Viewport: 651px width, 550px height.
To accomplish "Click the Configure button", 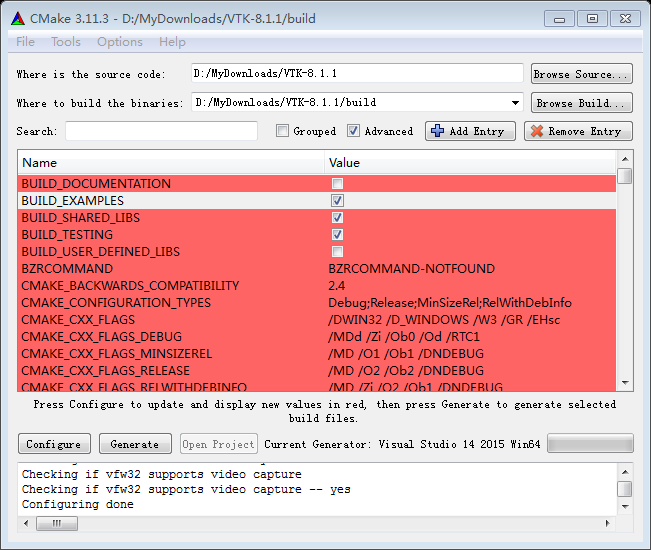I will tap(54, 444).
